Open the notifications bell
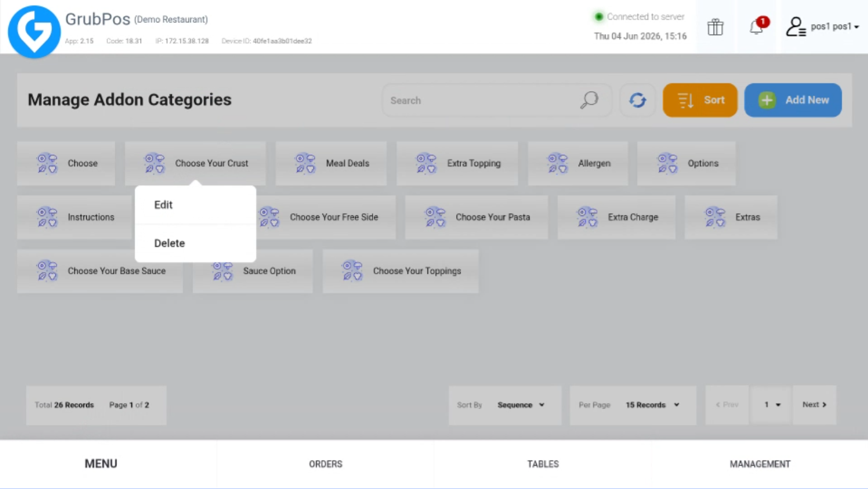Screen dimensions: 868x489 757,26
